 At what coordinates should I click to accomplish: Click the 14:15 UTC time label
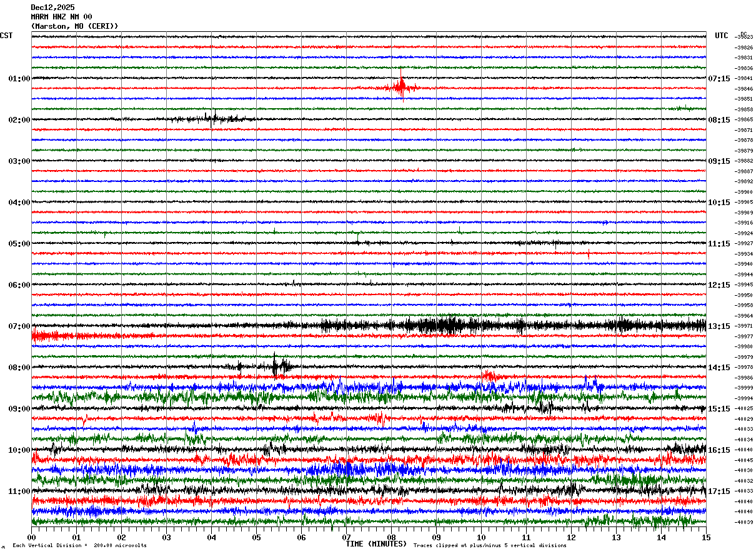pos(719,368)
